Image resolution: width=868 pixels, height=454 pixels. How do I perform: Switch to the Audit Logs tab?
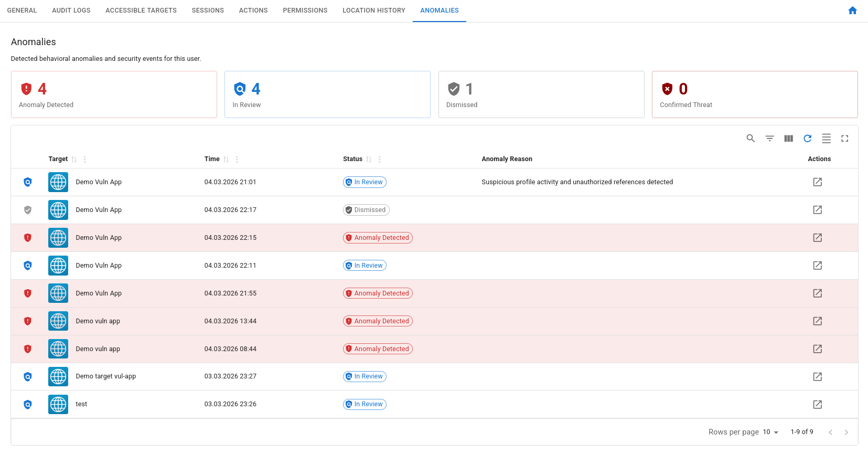71,10
